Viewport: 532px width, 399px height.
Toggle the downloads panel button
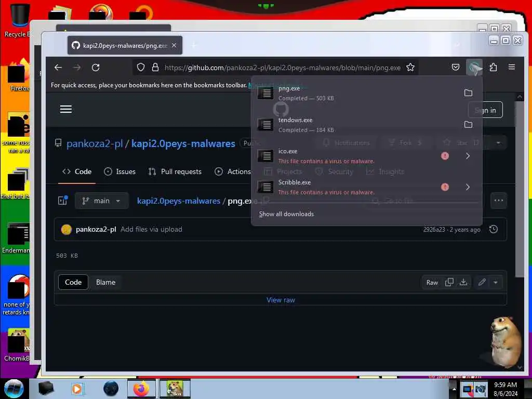(x=474, y=68)
